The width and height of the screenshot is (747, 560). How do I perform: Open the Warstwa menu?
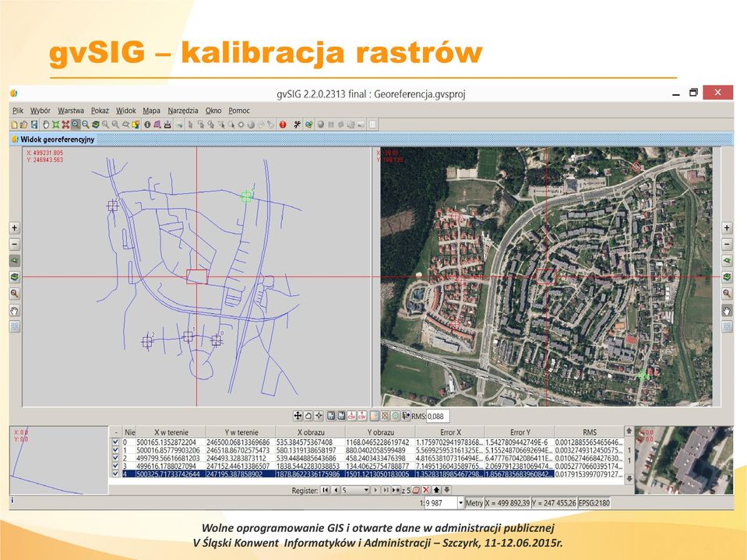tap(71, 111)
